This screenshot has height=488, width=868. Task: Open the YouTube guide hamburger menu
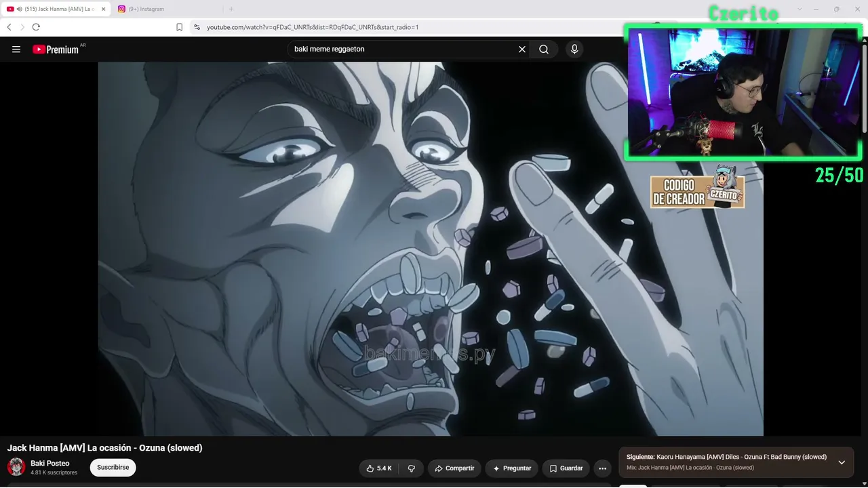pos(16,49)
